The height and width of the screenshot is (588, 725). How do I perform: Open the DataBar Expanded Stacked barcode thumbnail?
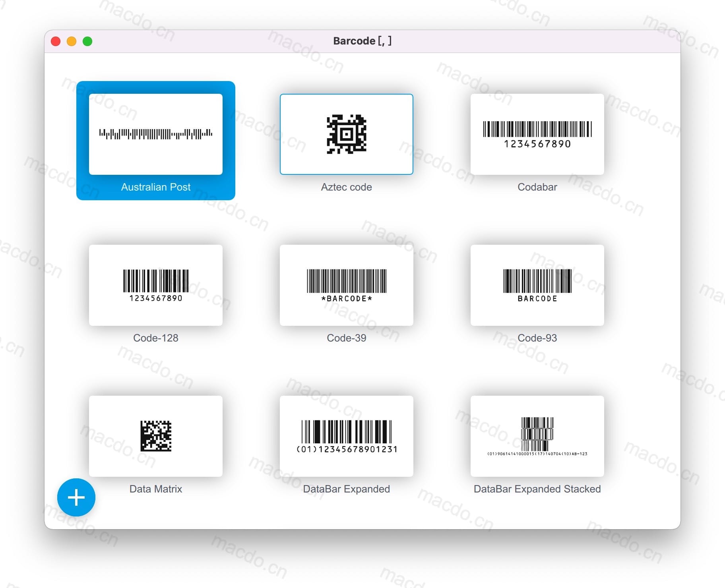tap(537, 436)
